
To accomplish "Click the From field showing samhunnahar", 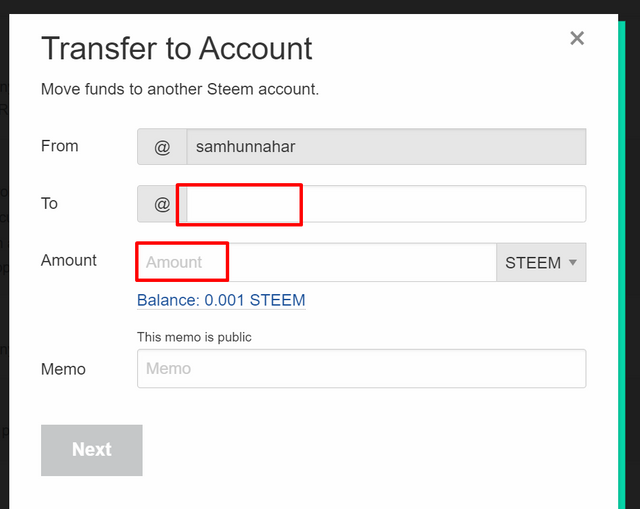I will click(385, 147).
